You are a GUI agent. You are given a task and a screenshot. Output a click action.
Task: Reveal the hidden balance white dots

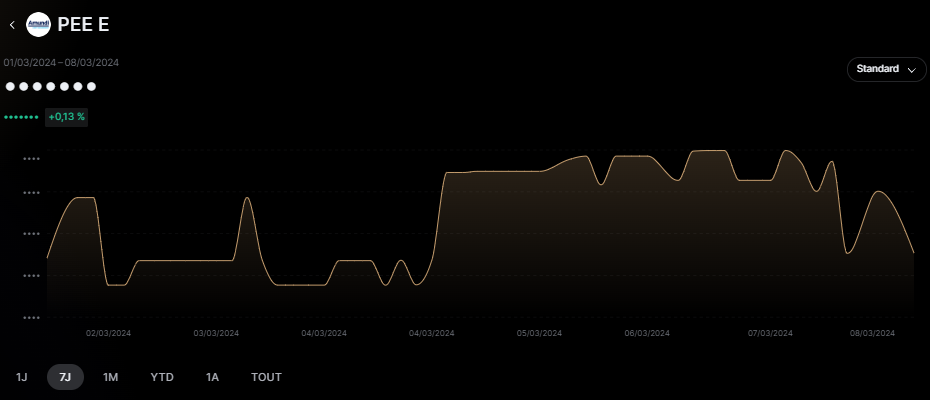(51, 87)
